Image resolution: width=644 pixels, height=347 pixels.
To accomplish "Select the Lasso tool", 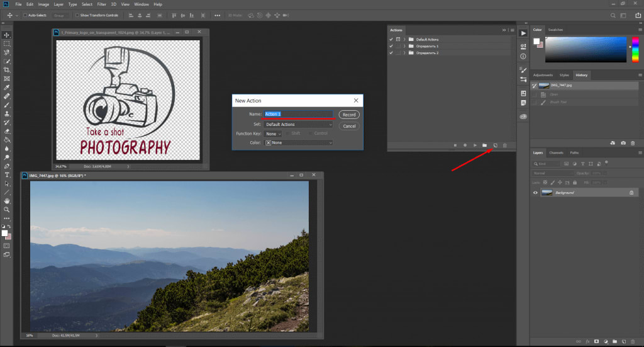I will (x=6, y=53).
